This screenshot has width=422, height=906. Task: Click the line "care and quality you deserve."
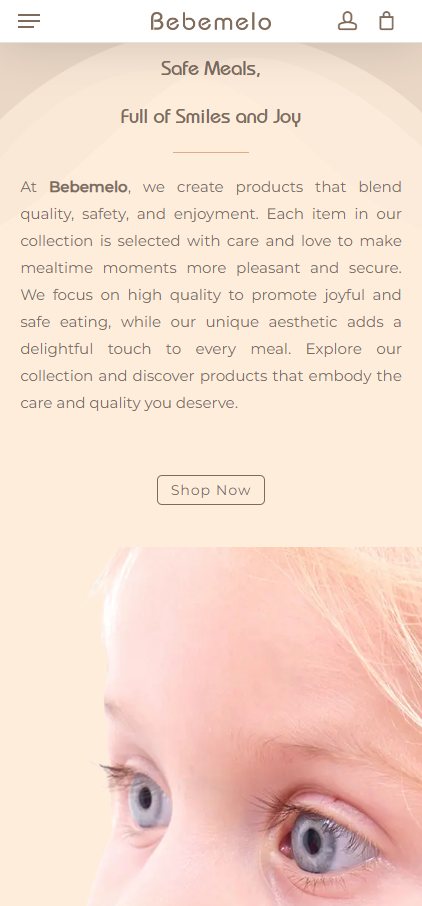[x=129, y=403]
